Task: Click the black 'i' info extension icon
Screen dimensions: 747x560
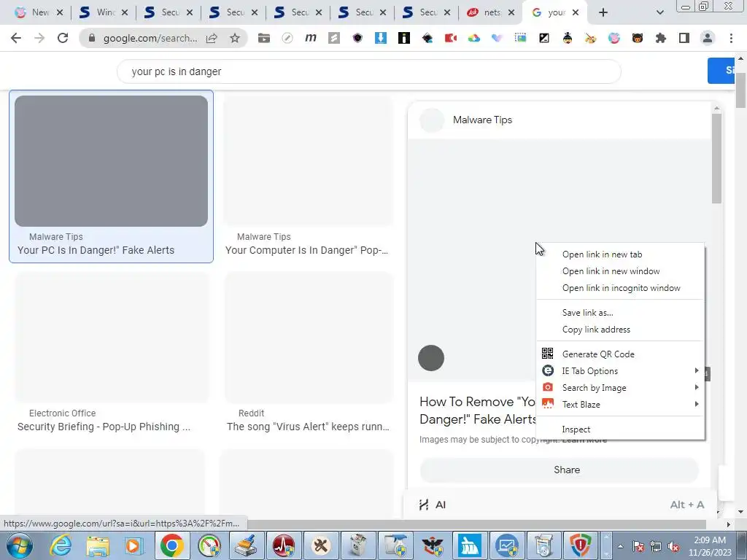Action: click(404, 38)
